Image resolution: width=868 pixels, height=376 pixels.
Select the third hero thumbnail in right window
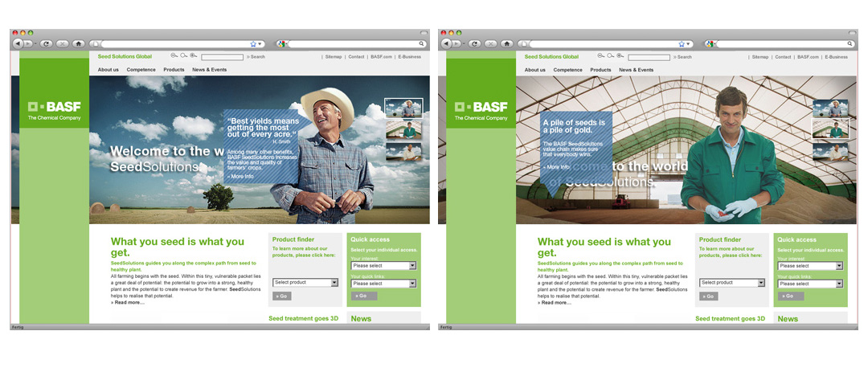(x=830, y=152)
